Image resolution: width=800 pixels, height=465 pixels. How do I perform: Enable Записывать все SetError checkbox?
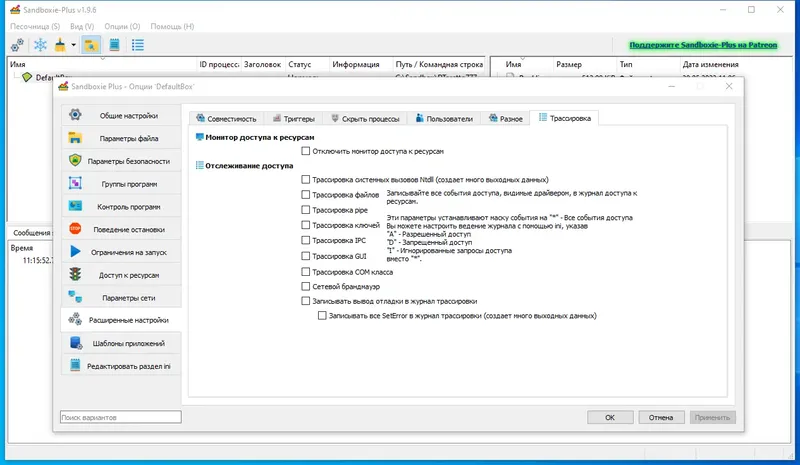click(322, 316)
